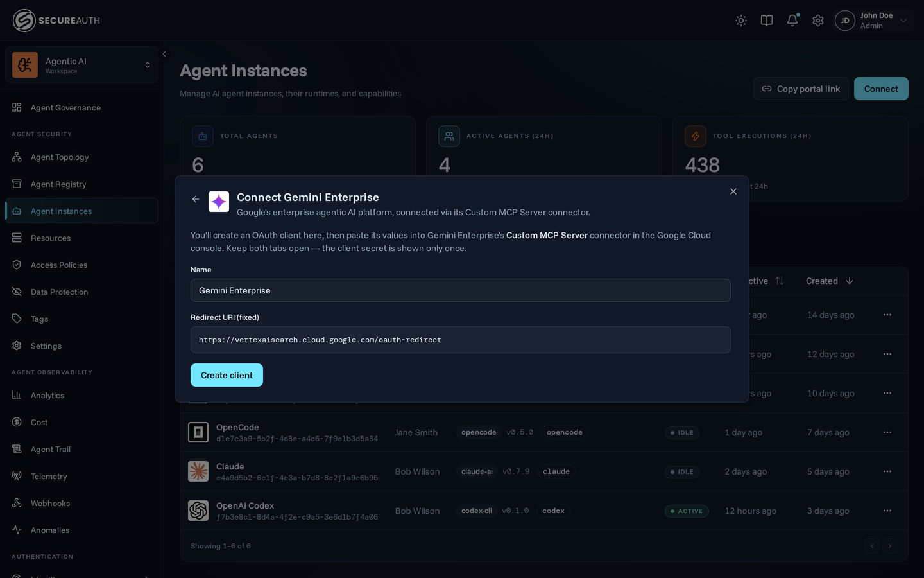Screen dimensions: 924x578
Task: Open the OpenCode agent row name
Action: pyautogui.click(x=237, y=427)
